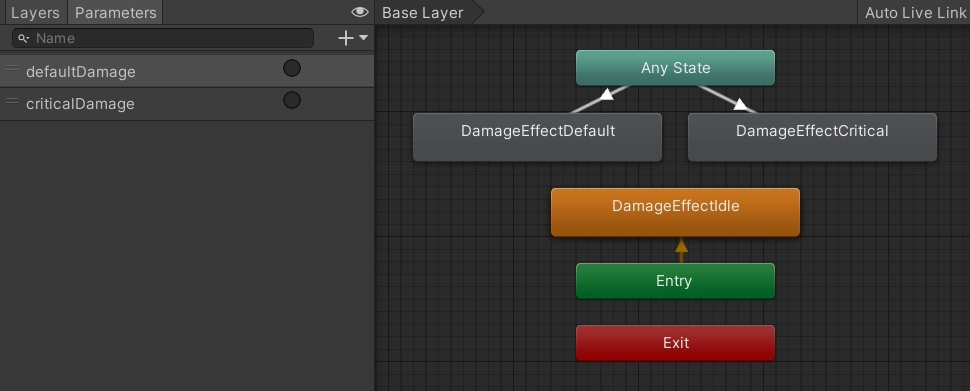Toggle Auto Live Link
This screenshot has height=391, width=970.
tap(915, 12)
